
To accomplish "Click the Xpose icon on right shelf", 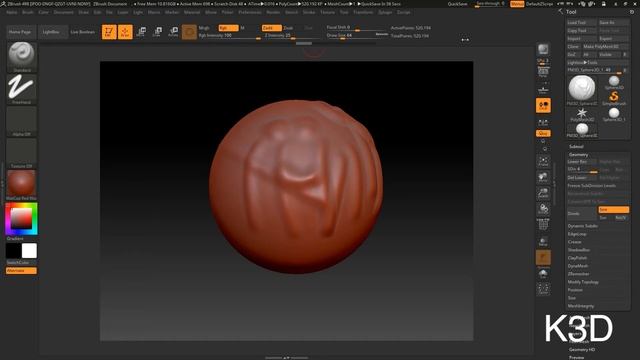I will point(543,289).
